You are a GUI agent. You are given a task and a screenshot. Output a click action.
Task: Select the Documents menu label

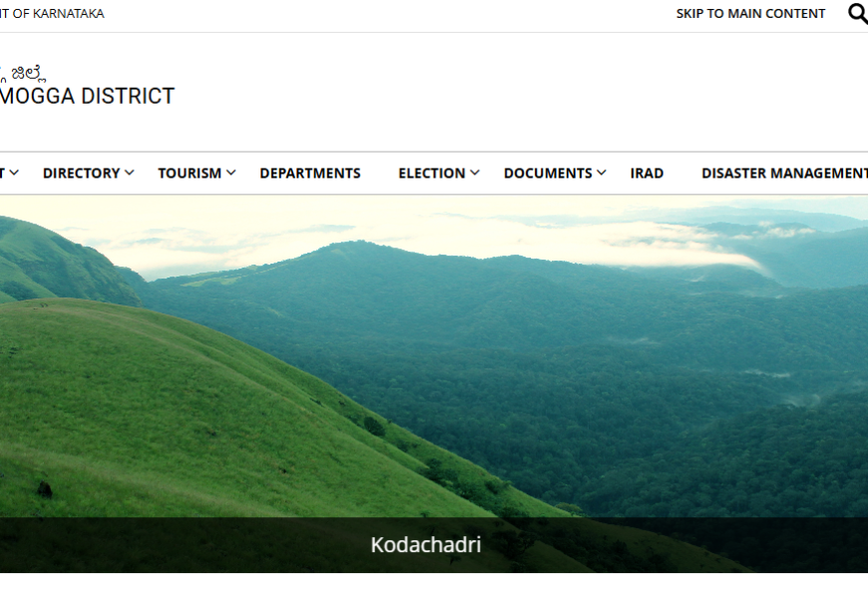point(548,173)
